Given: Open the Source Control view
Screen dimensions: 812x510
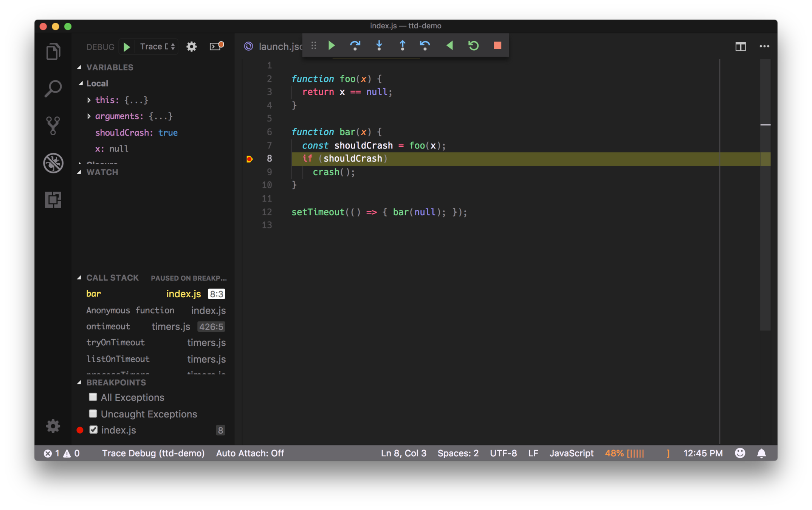Looking at the screenshot, I should click(53, 125).
